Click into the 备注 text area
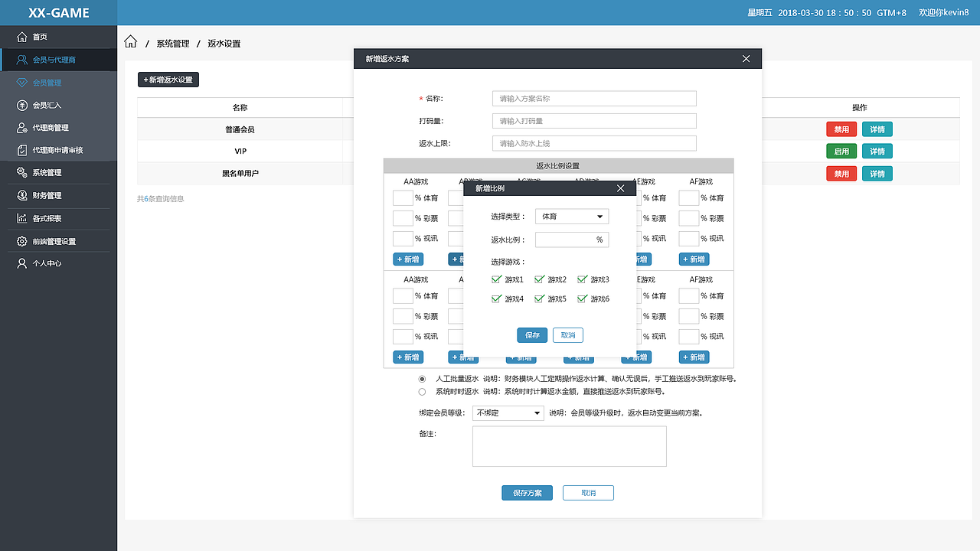This screenshot has height=551, width=980. pyautogui.click(x=570, y=446)
